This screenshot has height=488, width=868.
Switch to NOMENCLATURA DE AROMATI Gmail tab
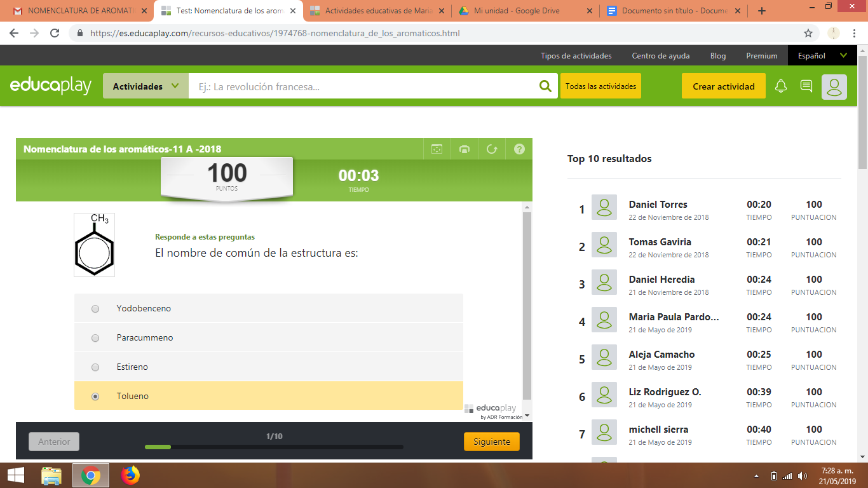[79, 11]
